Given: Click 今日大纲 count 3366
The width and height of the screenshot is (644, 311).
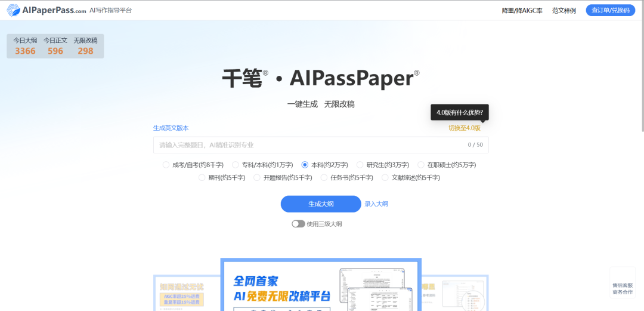Looking at the screenshot, I should tap(26, 51).
